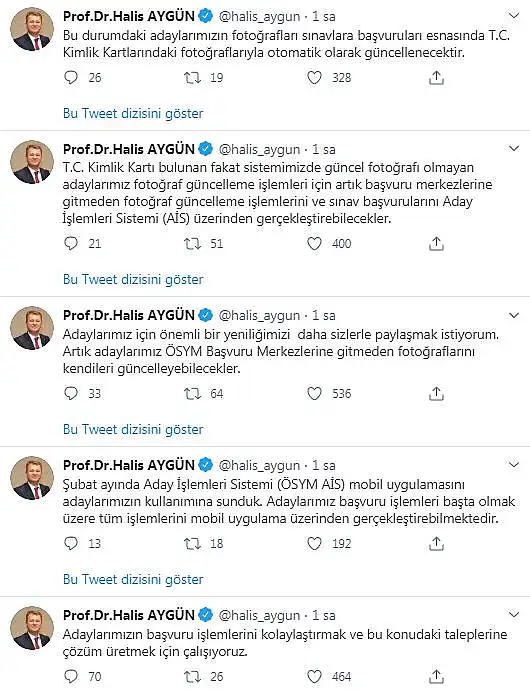
Task: Reply to the tweet with 26 comments
Action: tap(71, 78)
